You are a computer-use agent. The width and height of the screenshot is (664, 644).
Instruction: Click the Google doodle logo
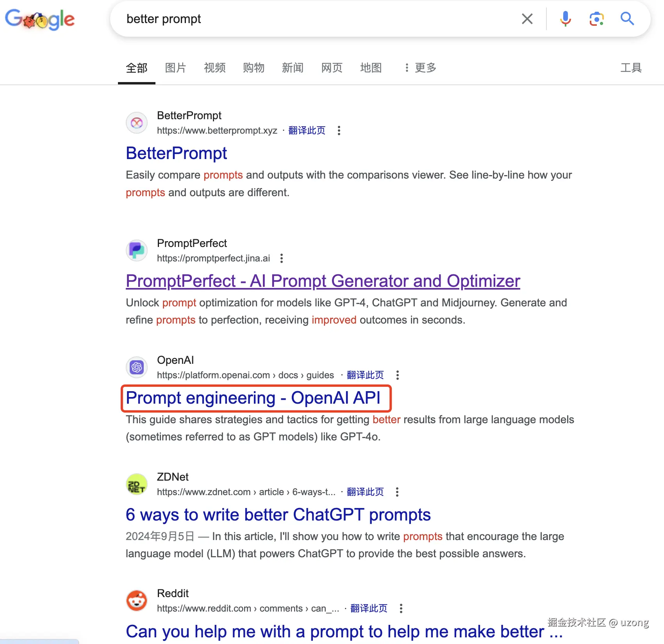coord(40,19)
